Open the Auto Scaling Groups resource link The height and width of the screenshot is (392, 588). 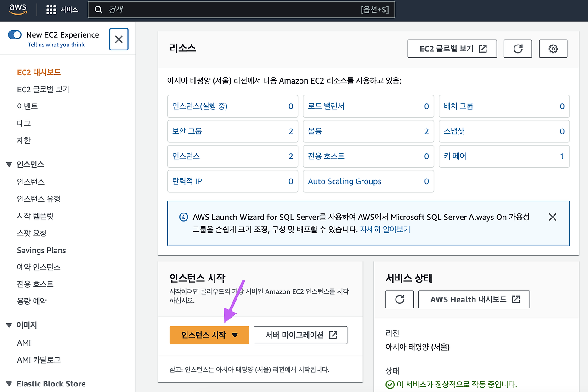coord(345,181)
